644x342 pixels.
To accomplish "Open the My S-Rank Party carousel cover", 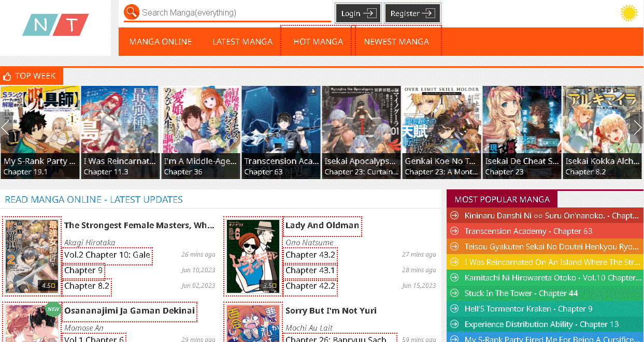I will point(40,132).
